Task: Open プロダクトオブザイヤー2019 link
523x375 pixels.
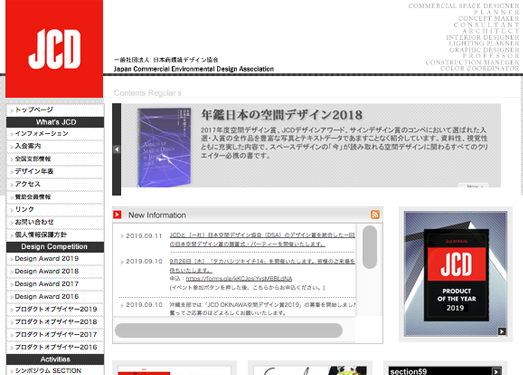Action: tap(55, 309)
